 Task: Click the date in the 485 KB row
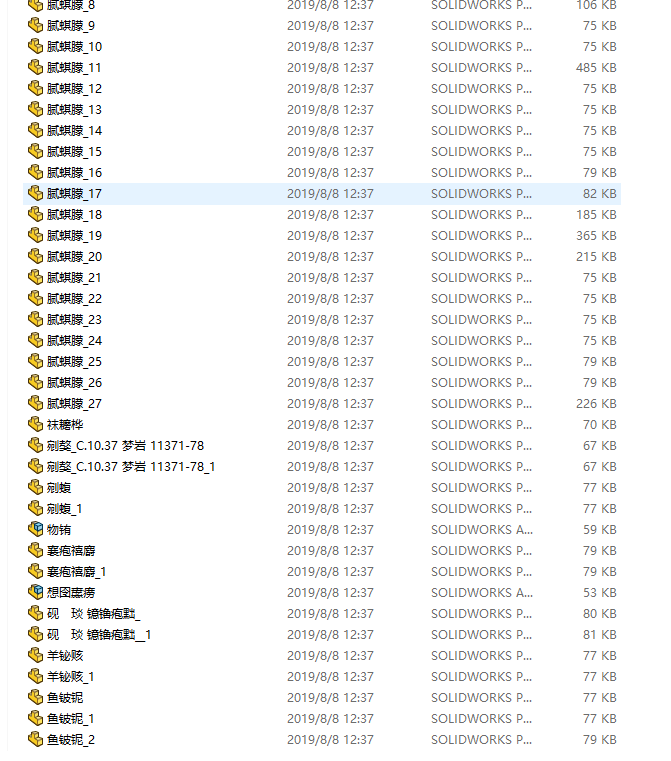click(x=330, y=67)
